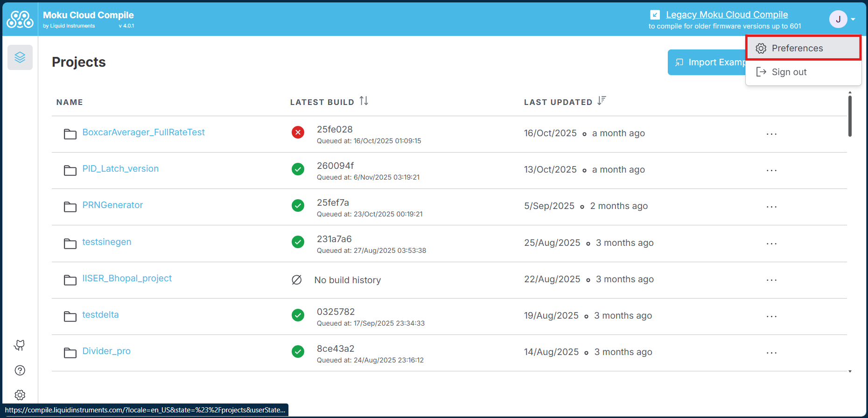
Task: Toggle Last Updated sort order
Action: [x=602, y=101]
